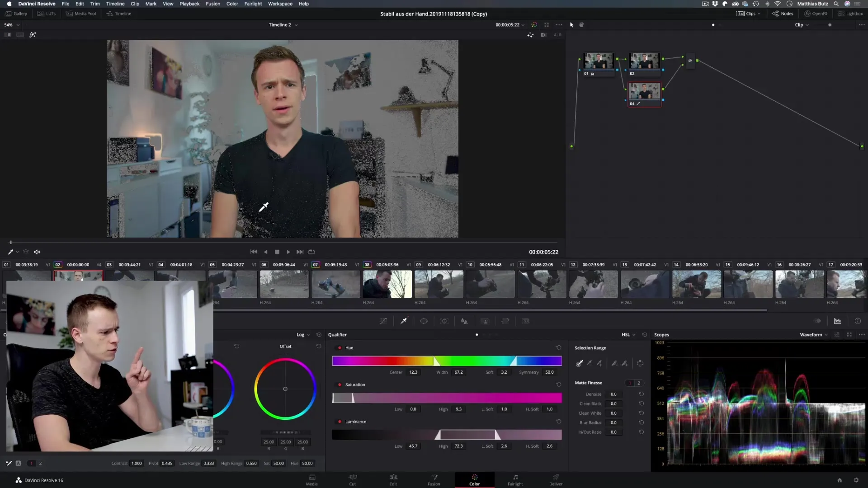This screenshot has width=868, height=488.
Task: Select the add softness feather tool
Action: [x=625, y=363]
